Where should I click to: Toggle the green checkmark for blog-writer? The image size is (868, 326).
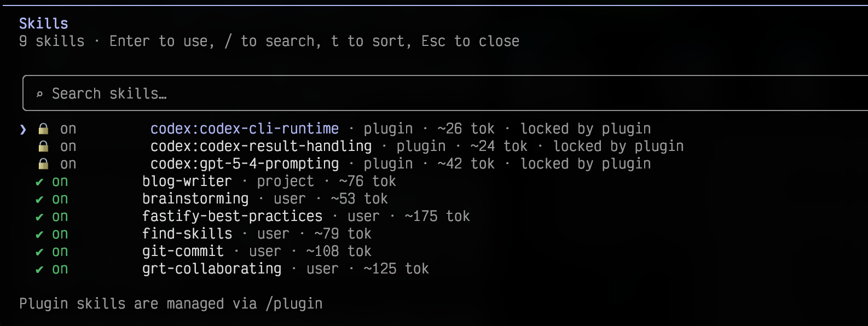[x=39, y=182]
